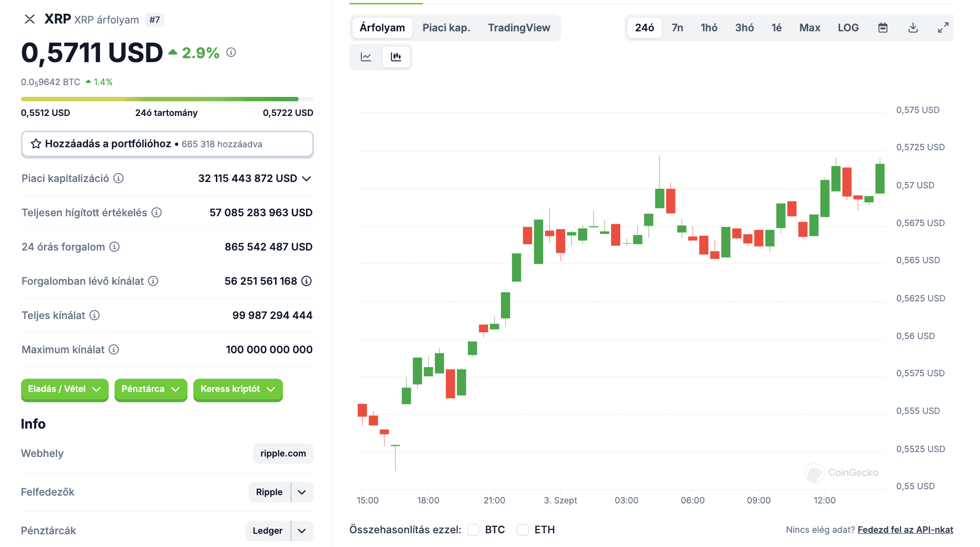Open the Pénztárca dropdown
This screenshot has width=980, height=547.
151,389
